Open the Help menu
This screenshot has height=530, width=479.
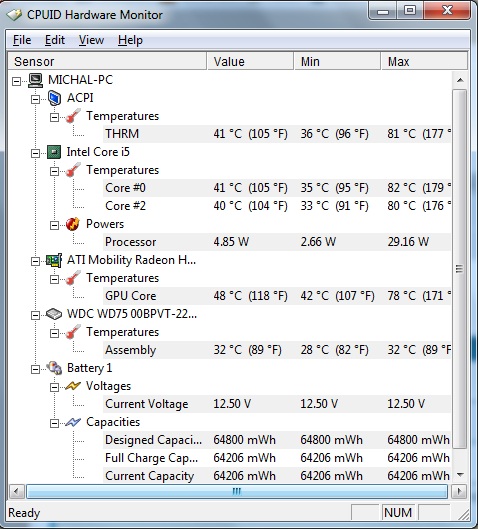point(130,40)
